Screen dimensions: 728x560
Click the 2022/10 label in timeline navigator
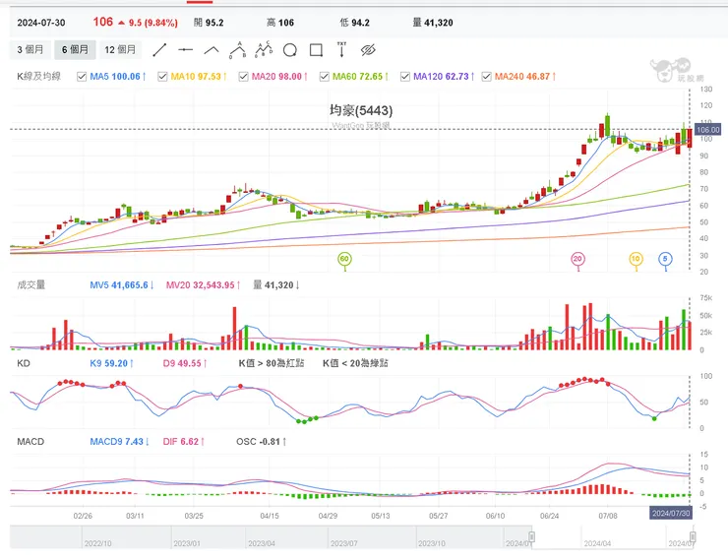pos(98,543)
